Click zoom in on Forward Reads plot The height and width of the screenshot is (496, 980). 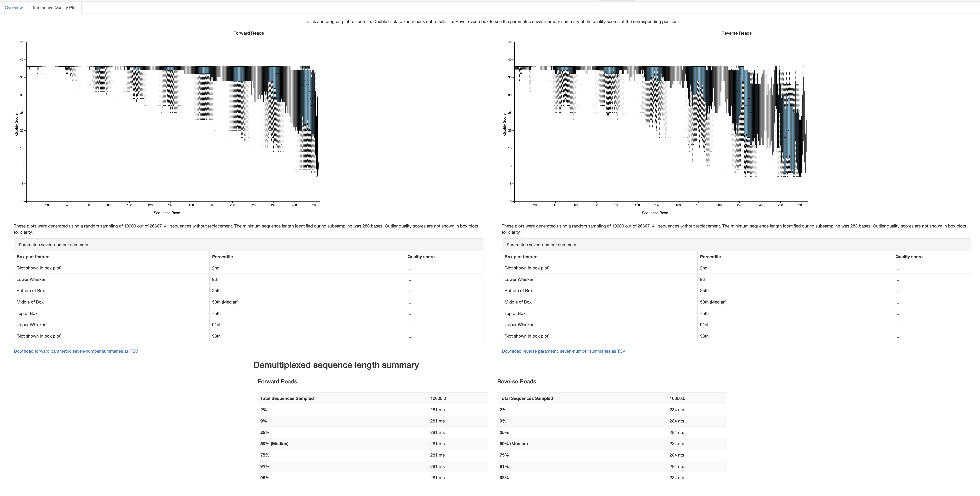coord(171,120)
